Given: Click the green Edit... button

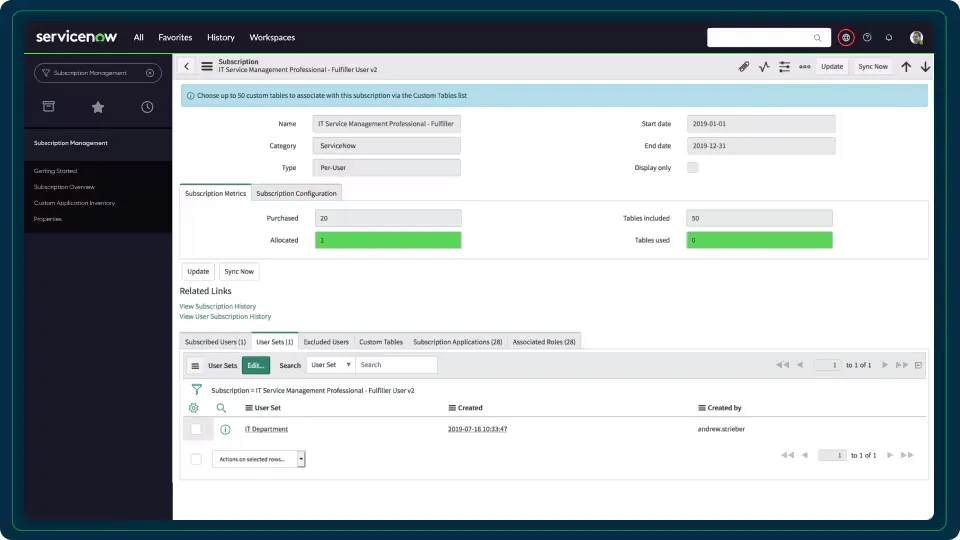Looking at the screenshot, I should coord(255,365).
